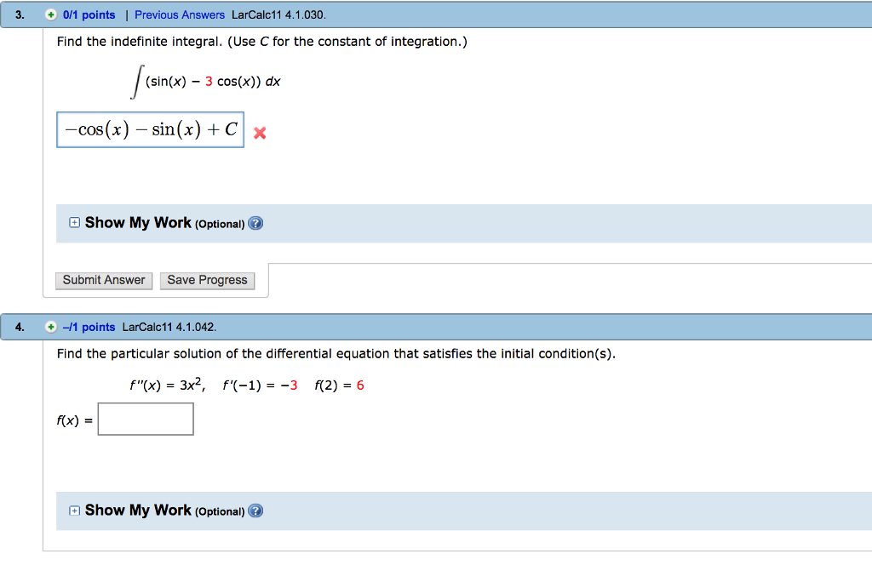Open the Previous Answers link
This screenshot has height=588, width=872.
[x=180, y=15]
